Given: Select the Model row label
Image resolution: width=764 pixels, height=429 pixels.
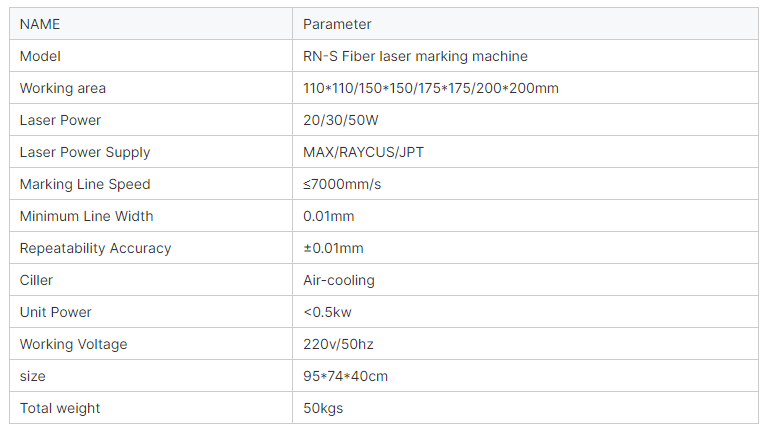Looking at the screenshot, I should click(x=40, y=56).
